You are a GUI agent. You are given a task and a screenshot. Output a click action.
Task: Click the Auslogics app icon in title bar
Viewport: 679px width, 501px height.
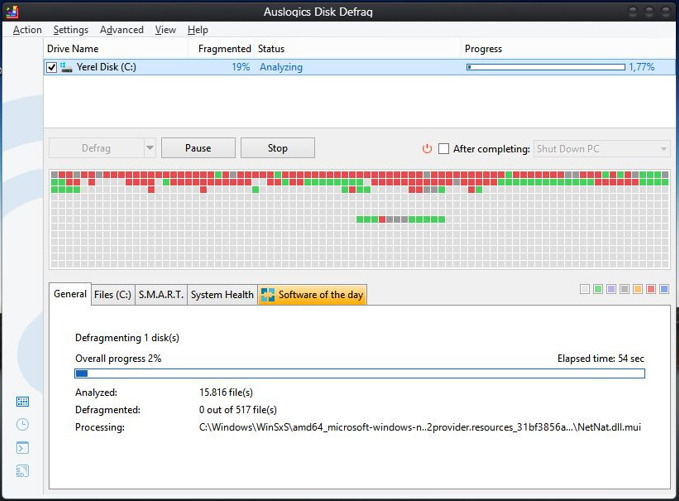(x=11, y=13)
